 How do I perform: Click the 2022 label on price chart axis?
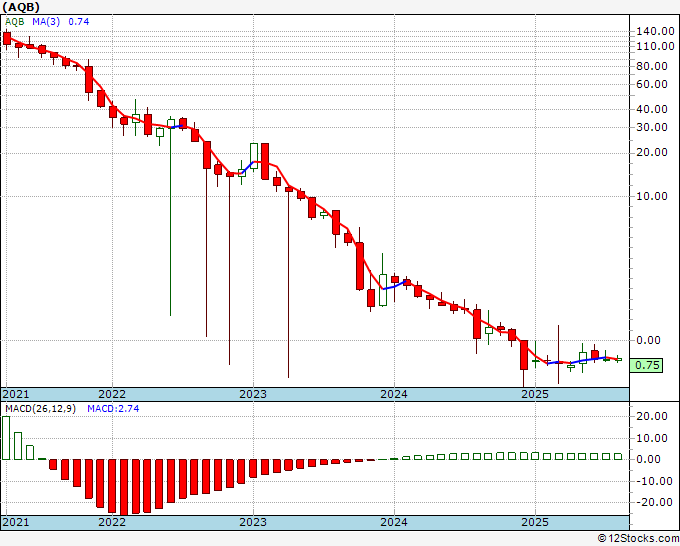(x=112, y=394)
